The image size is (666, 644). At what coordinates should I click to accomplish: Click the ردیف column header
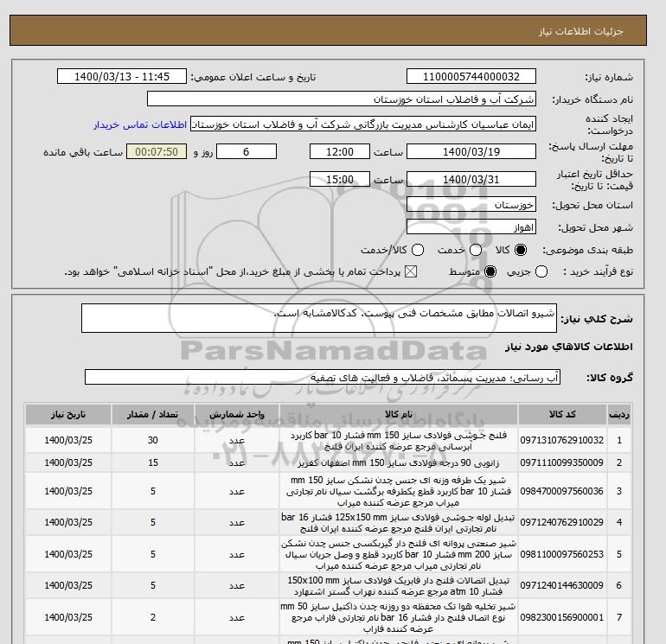(618, 414)
